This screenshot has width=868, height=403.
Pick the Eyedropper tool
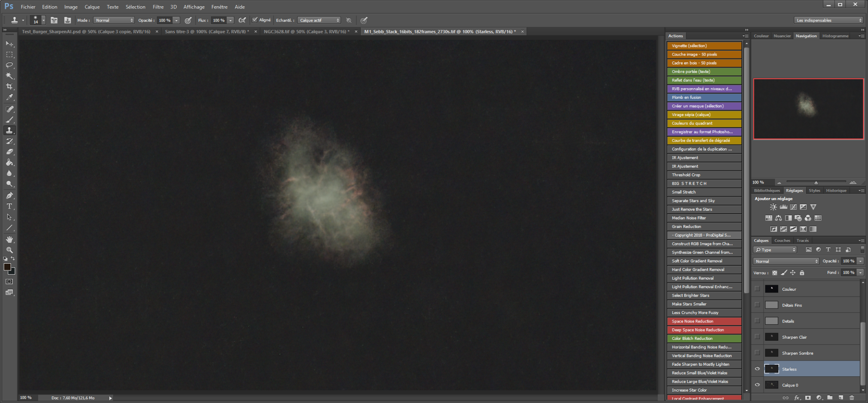click(x=9, y=97)
